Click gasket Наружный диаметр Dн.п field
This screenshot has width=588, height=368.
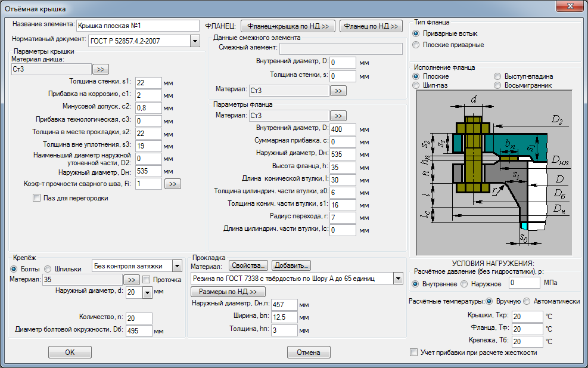click(x=285, y=305)
